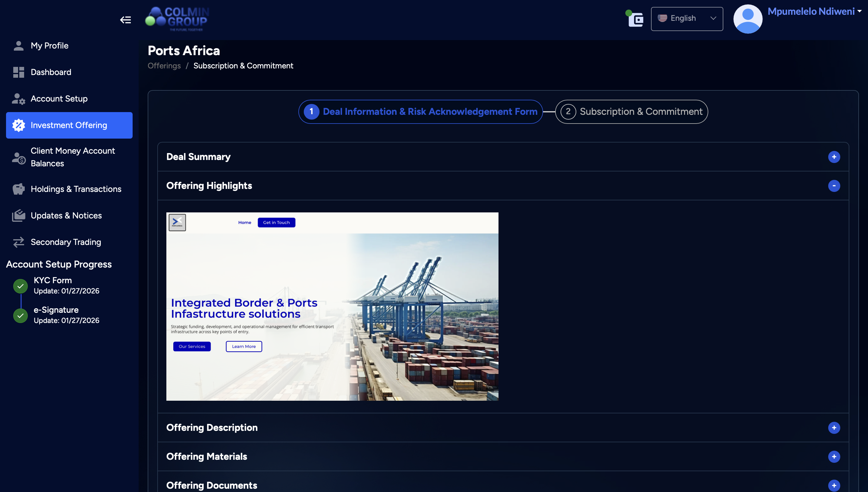Click the Offerings breadcrumb link

point(164,66)
